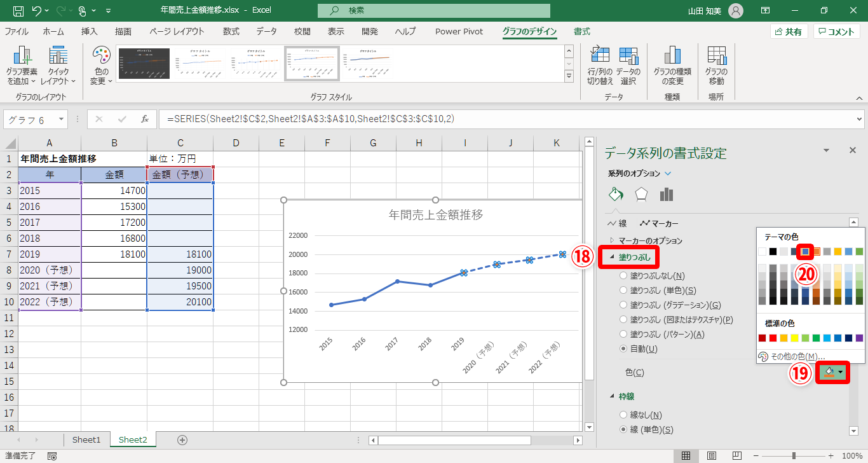Screen dimensions: 868x463
Task: Click the コメント comments button
Action: [837, 32]
